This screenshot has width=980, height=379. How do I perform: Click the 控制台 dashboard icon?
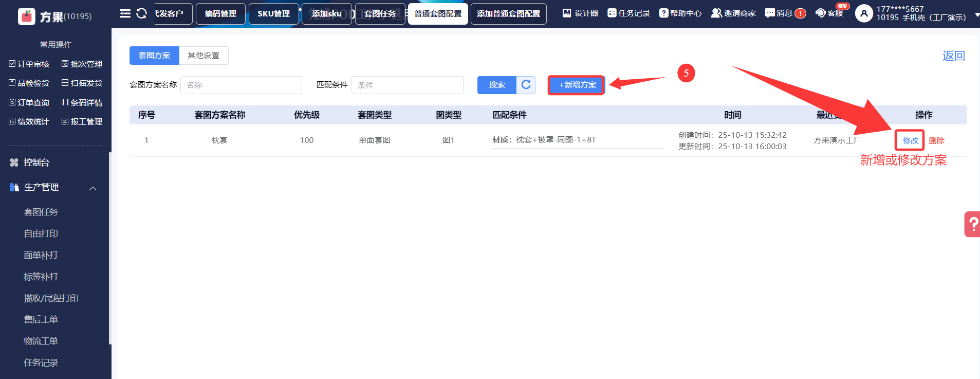pos(14,163)
